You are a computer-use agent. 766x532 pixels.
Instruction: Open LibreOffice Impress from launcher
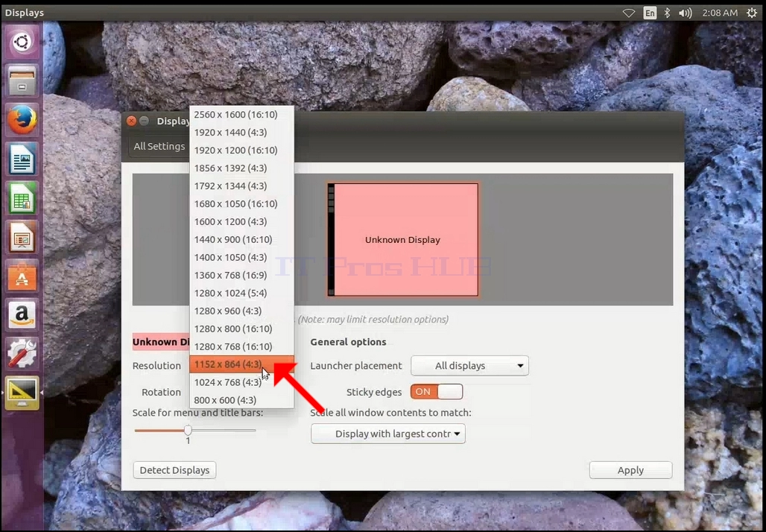[22, 237]
